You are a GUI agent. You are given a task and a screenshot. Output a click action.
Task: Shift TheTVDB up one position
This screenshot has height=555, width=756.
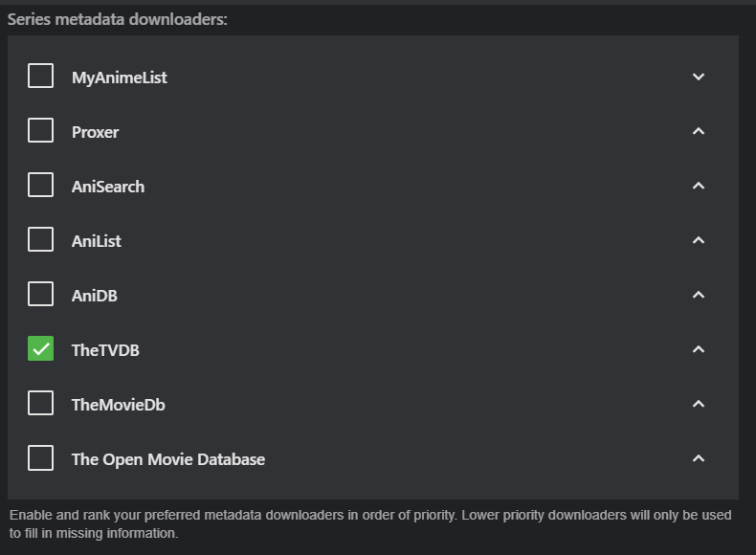click(699, 349)
